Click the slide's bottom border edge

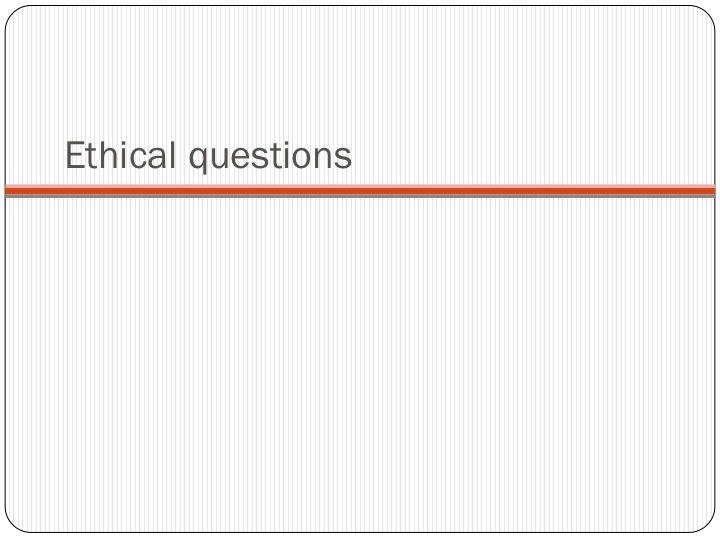[360, 532]
